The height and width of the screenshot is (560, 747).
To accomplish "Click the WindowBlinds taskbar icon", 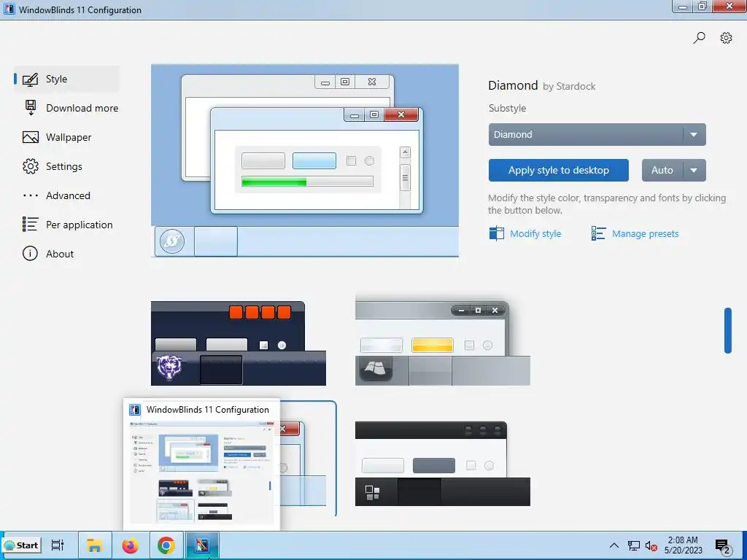I will click(201, 545).
